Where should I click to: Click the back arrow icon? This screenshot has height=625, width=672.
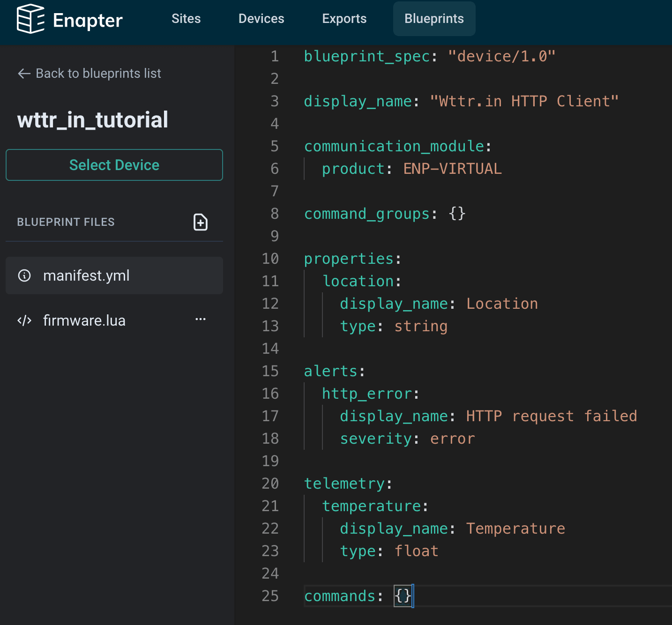pos(24,74)
